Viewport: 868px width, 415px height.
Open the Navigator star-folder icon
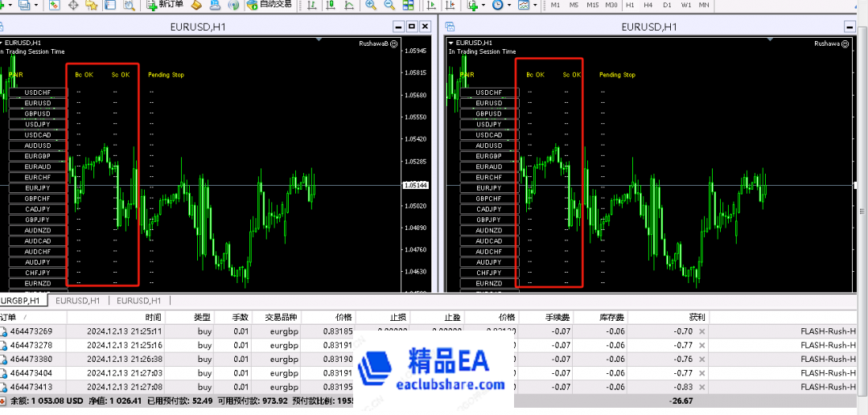tap(91, 5)
